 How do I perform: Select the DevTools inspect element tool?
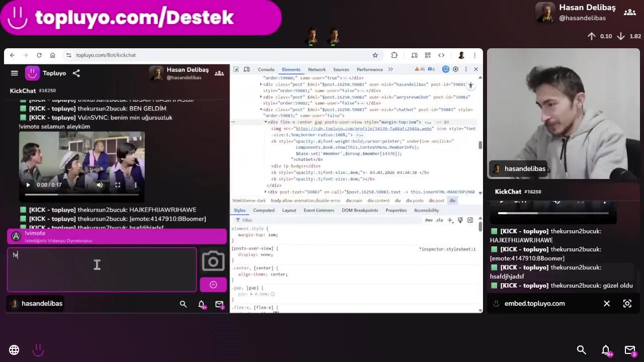(236, 69)
